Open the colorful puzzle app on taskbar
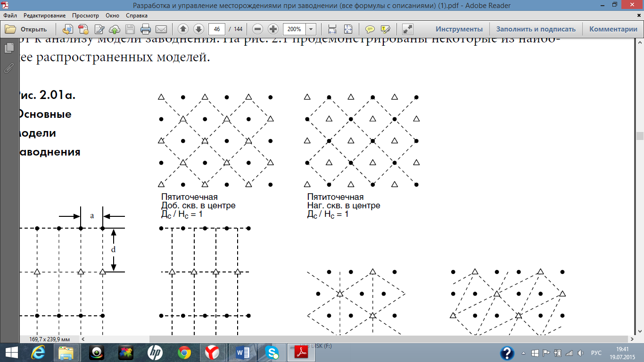 (x=125, y=352)
